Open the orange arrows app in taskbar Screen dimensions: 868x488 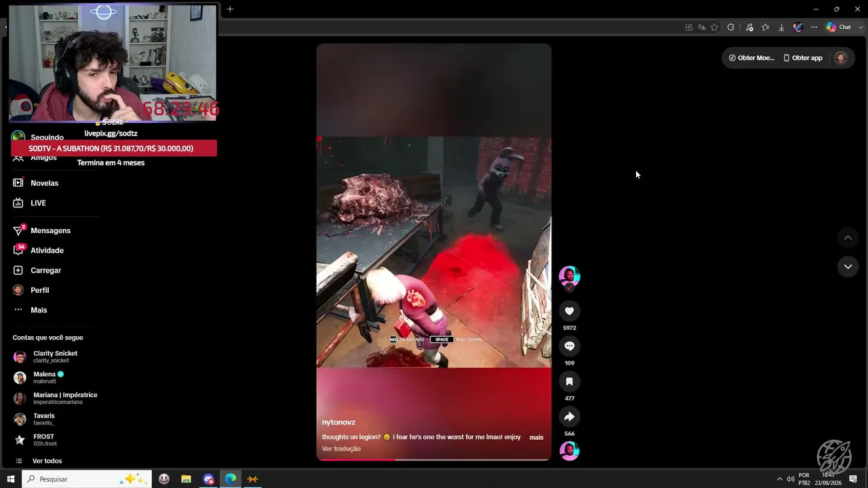(253, 479)
